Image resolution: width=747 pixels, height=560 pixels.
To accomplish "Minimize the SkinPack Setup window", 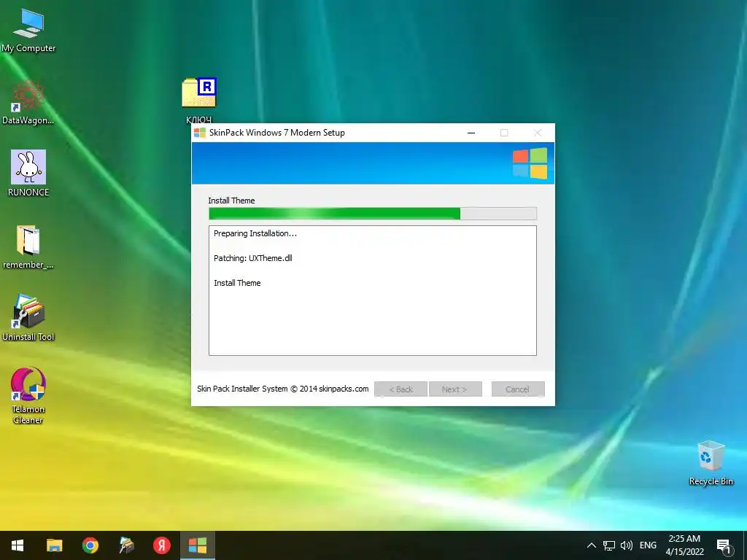I will click(x=471, y=133).
